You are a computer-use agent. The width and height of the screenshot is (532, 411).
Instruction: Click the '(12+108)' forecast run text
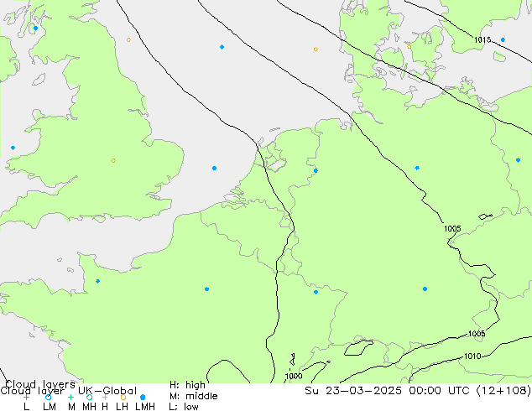[503, 391]
